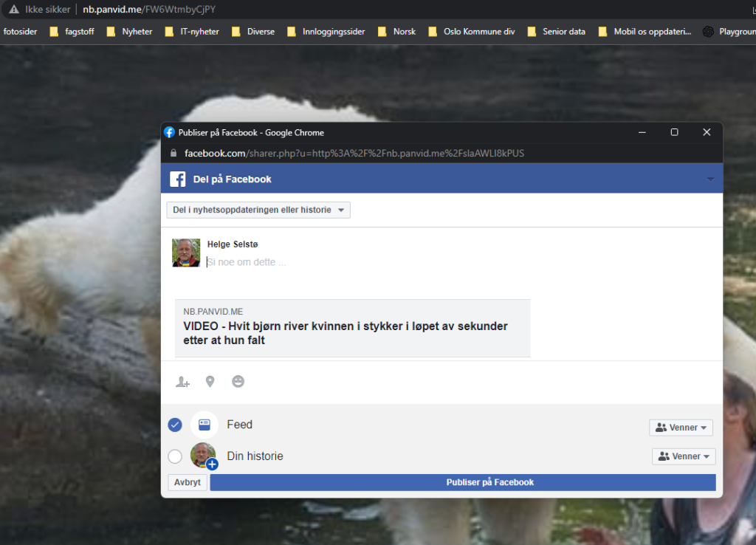
Task: Click the checked Feed selection circle
Action: pyautogui.click(x=175, y=425)
